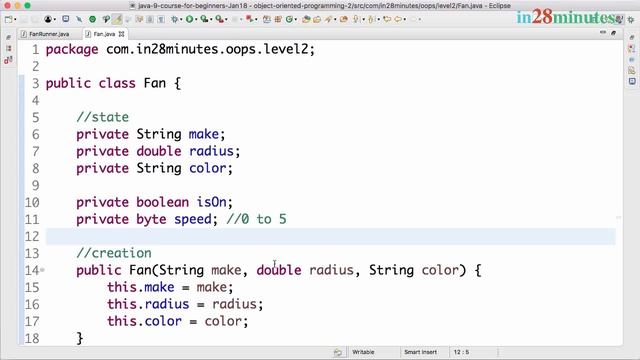The image size is (640, 360).
Task: Click the green Run button
Action: coord(189,19)
